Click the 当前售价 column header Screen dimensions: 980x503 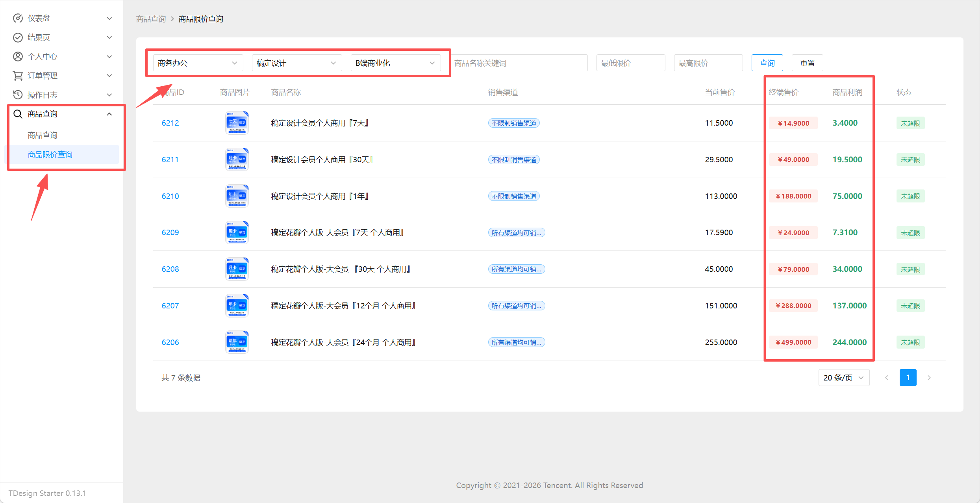click(719, 92)
